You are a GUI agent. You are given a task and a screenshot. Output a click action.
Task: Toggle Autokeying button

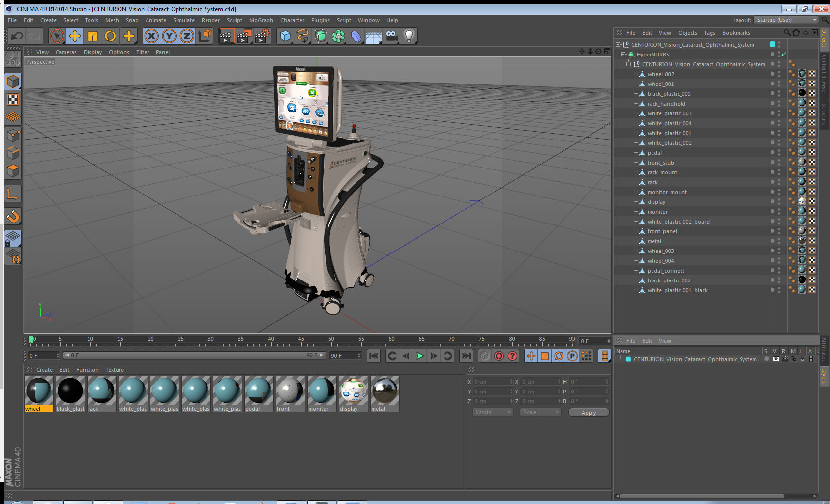[499, 356]
